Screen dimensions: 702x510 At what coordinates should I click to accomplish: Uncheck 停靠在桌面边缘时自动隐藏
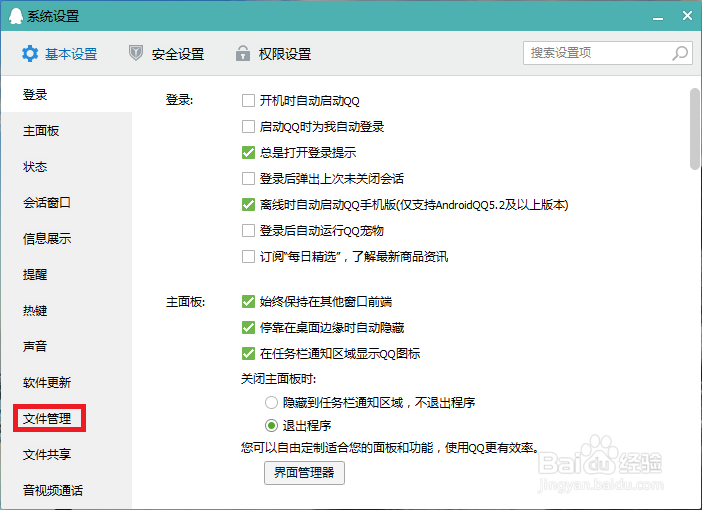coord(248,327)
